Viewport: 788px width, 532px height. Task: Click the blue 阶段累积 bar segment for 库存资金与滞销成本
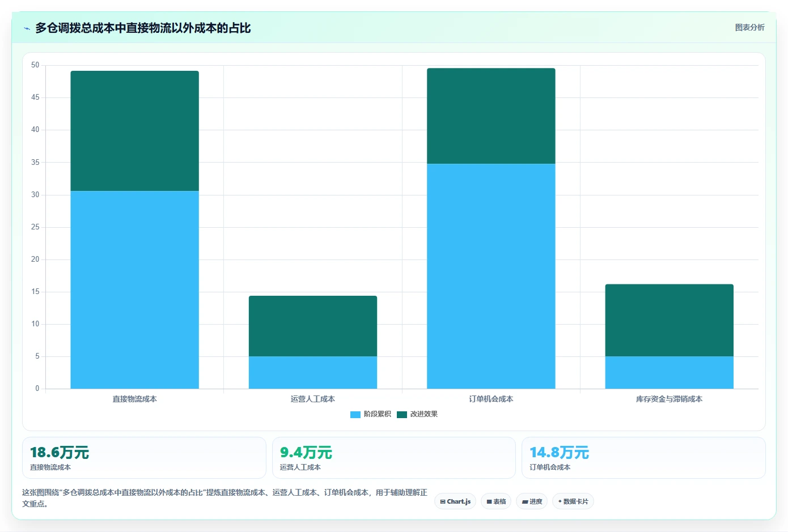(x=670, y=373)
